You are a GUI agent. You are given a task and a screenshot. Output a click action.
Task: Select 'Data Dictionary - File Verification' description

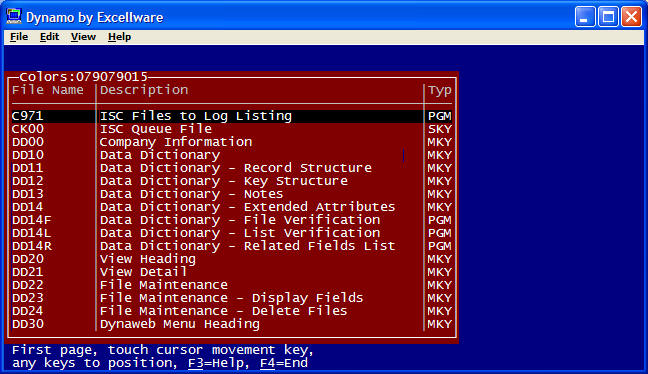click(x=240, y=220)
